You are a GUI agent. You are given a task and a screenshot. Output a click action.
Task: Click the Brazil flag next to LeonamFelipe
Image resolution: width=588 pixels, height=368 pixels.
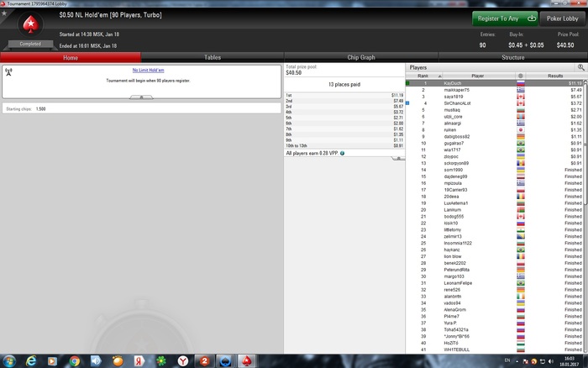click(x=521, y=283)
